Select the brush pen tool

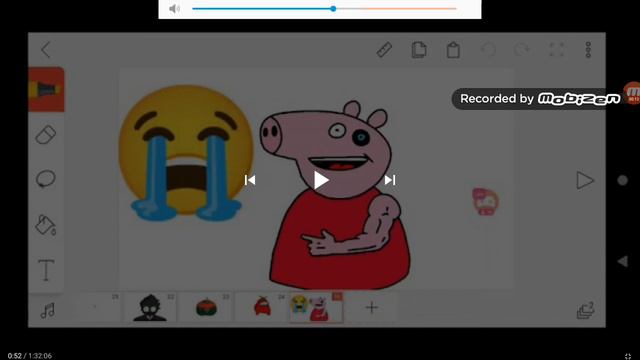click(x=46, y=90)
